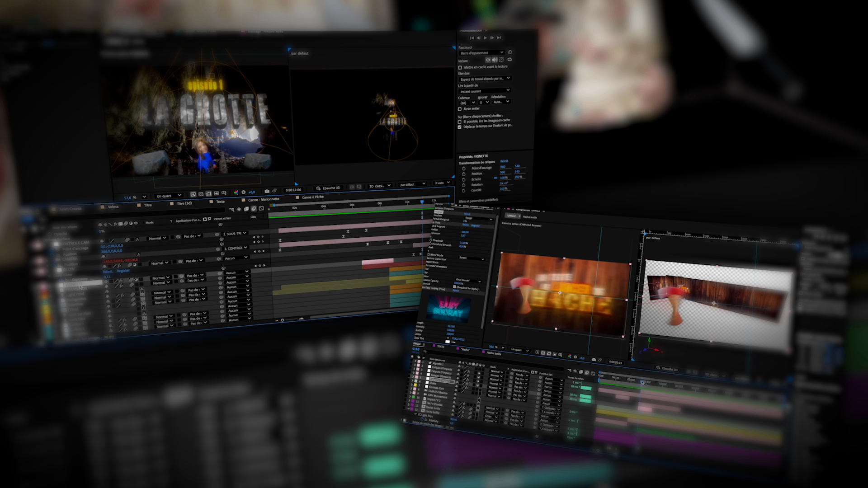Click the snapshot camera icon in upper viewer

pos(267,191)
